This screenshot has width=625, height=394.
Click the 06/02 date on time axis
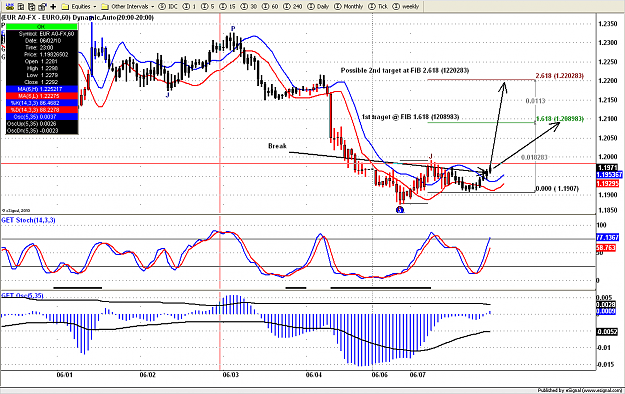pyautogui.click(x=147, y=375)
